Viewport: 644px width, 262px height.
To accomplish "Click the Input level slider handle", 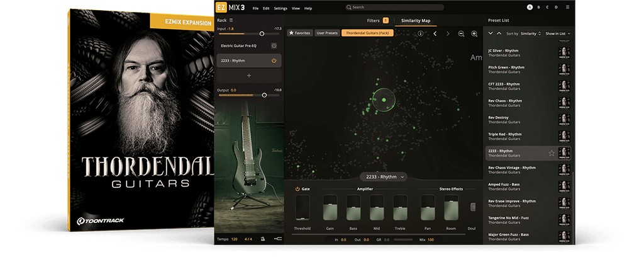I will (262, 34).
